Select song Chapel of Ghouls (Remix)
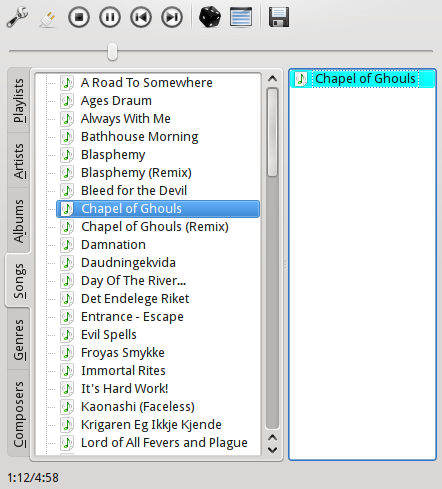 pos(155,227)
